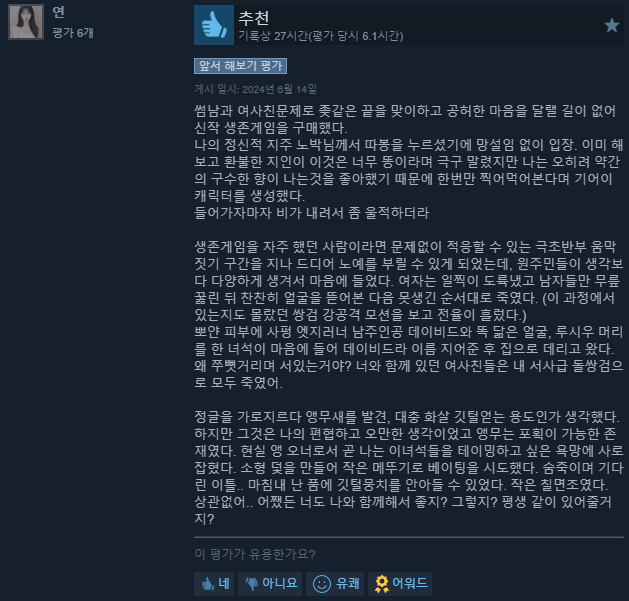This screenshot has width=629, height=601.
Task: Click the small thumbs-up icon beside 네
Action: (x=207, y=584)
